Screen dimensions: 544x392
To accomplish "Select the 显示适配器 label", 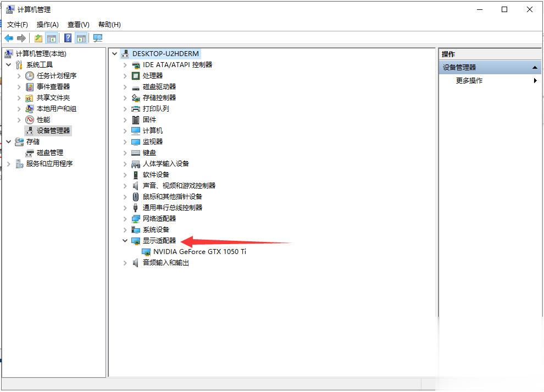I will coord(159,241).
